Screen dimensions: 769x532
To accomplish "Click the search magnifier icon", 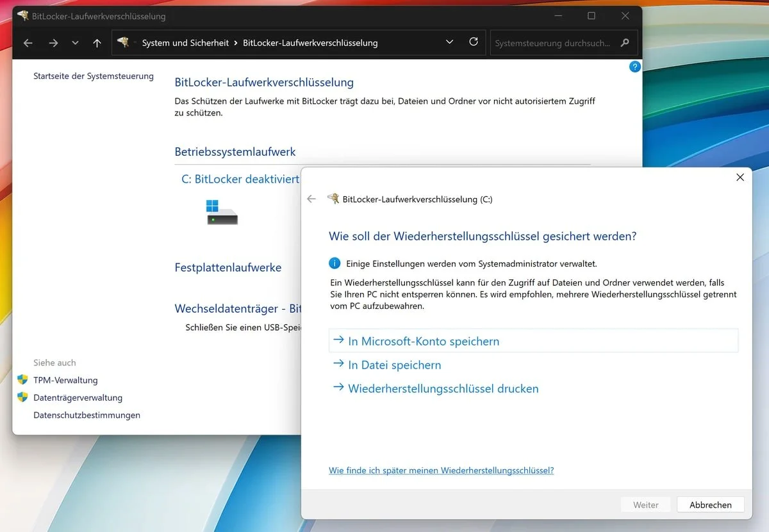I will [x=624, y=42].
